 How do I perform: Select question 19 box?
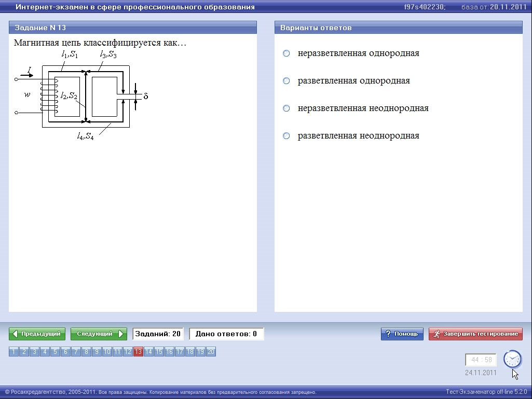(x=200, y=351)
